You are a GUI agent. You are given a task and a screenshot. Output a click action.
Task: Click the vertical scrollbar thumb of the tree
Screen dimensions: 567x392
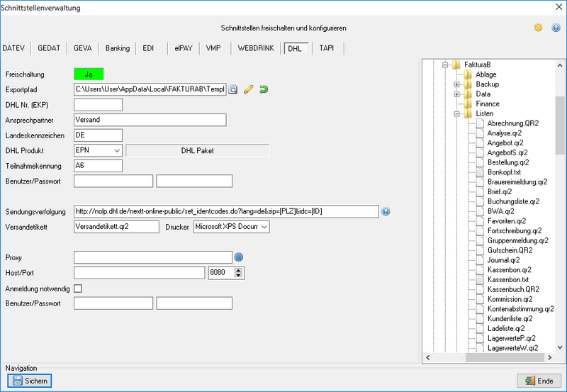point(560,125)
